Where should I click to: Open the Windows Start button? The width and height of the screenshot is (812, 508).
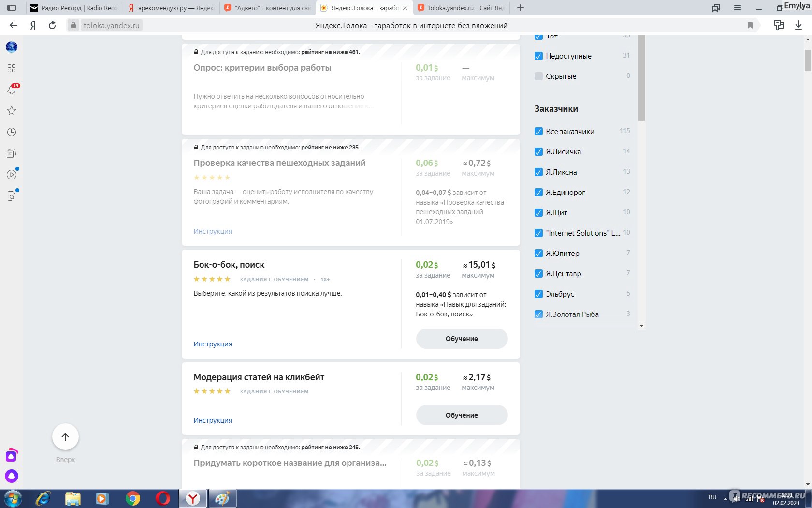click(13, 498)
